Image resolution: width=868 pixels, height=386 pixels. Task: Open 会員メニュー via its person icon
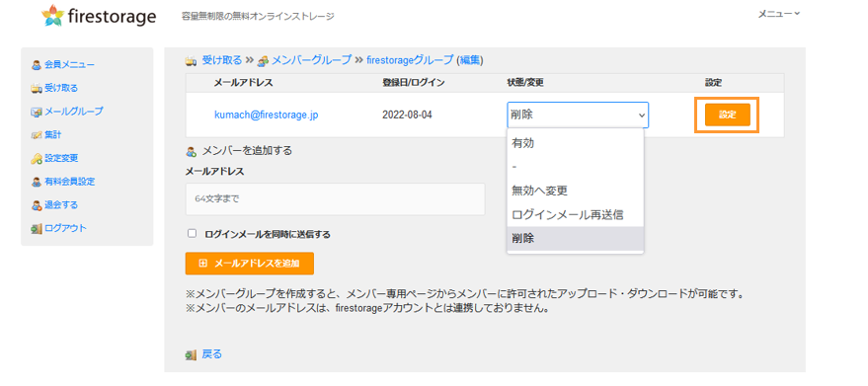click(x=37, y=65)
